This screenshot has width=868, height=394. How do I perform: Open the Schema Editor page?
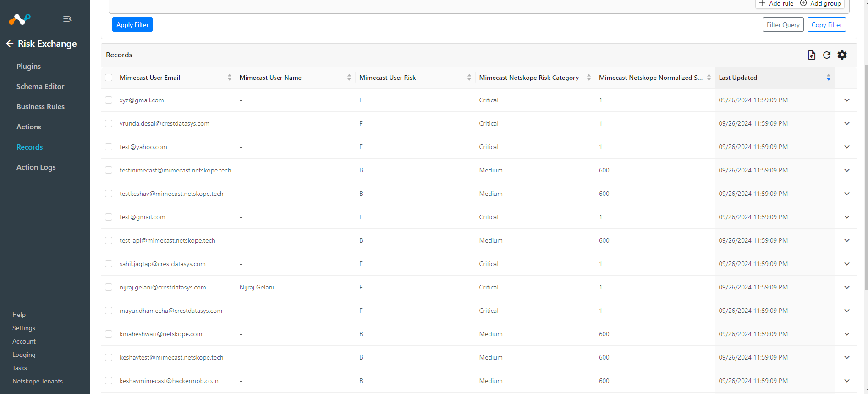(x=40, y=86)
